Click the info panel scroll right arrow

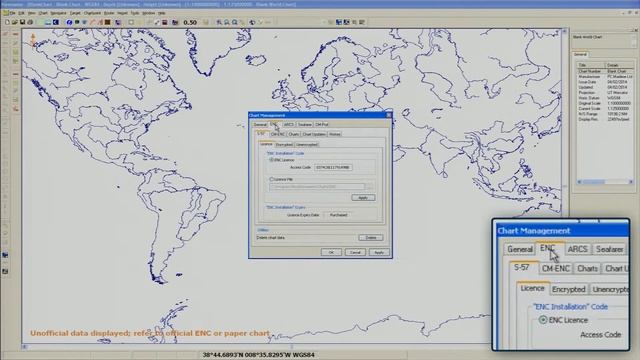pyautogui.click(x=631, y=182)
